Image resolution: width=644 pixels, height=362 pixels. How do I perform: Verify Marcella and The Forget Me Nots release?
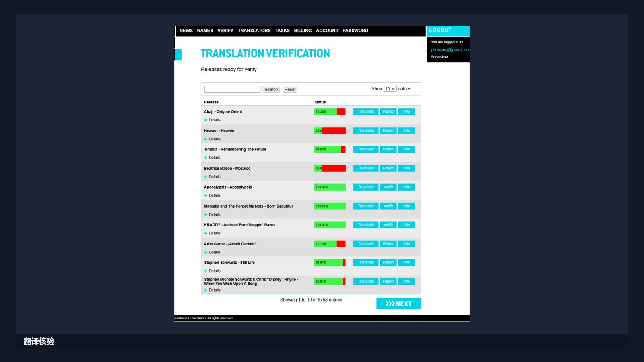tap(388, 206)
